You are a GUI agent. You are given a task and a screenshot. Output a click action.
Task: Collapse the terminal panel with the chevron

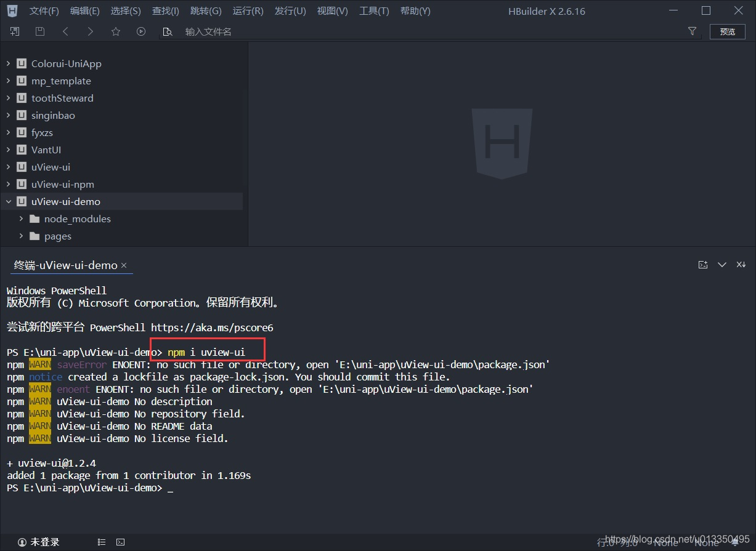pos(722,265)
